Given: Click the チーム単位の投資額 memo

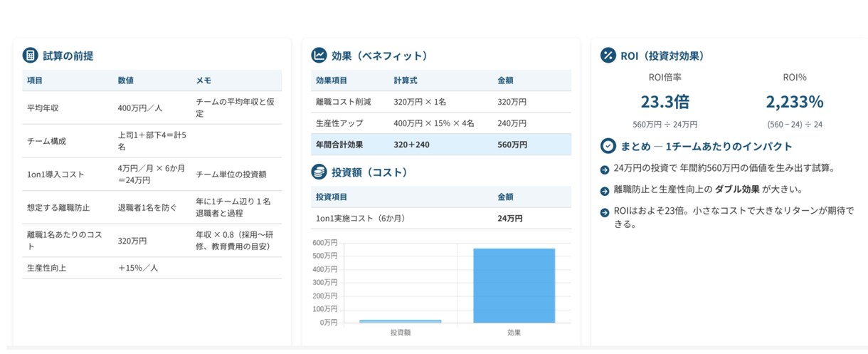Looking at the screenshot, I should coord(231,175).
